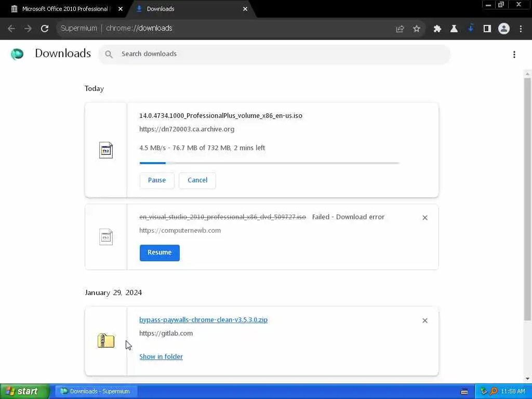Click the download speed and size status text
Screen dimensions: 532x399
202,148
